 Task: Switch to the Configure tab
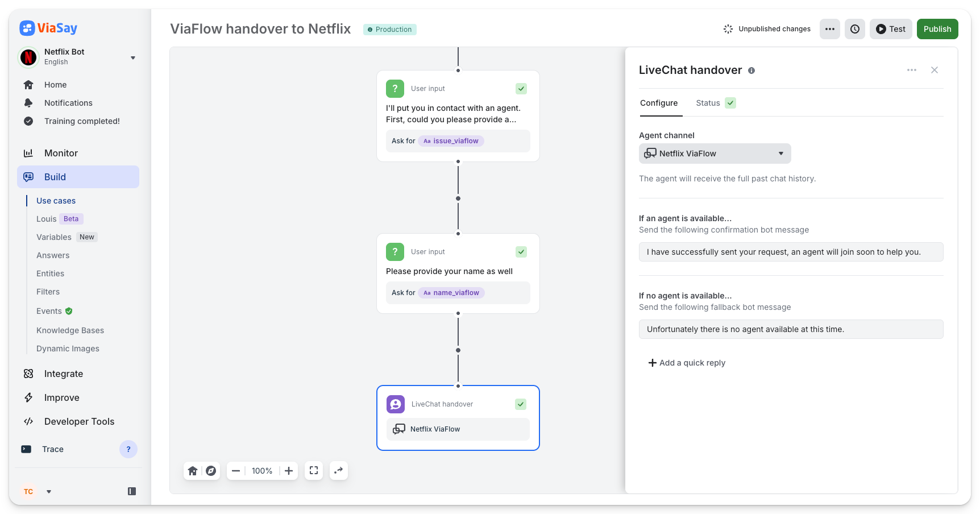659,103
